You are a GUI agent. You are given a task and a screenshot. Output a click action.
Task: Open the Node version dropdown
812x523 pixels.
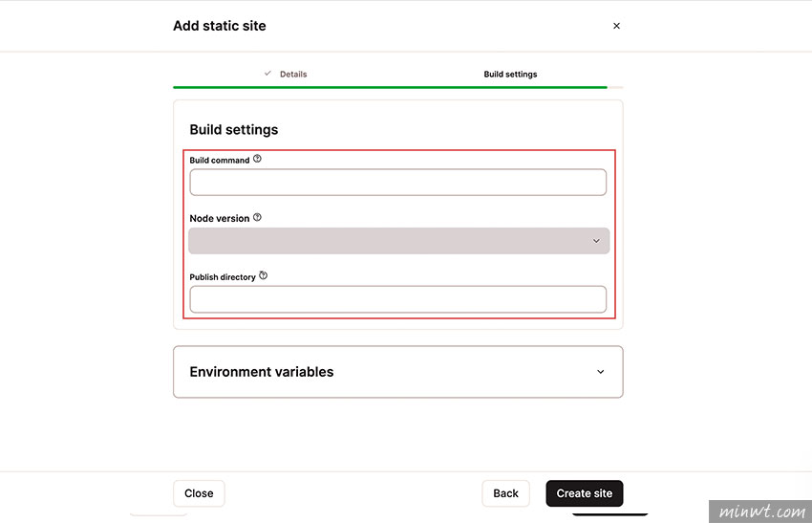(398, 241)
